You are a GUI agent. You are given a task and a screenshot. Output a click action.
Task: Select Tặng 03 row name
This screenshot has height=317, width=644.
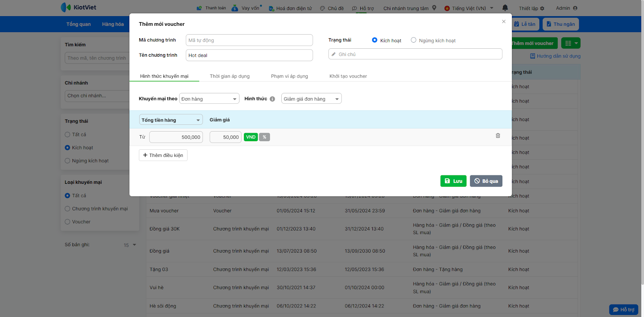(x=159, y=270)
